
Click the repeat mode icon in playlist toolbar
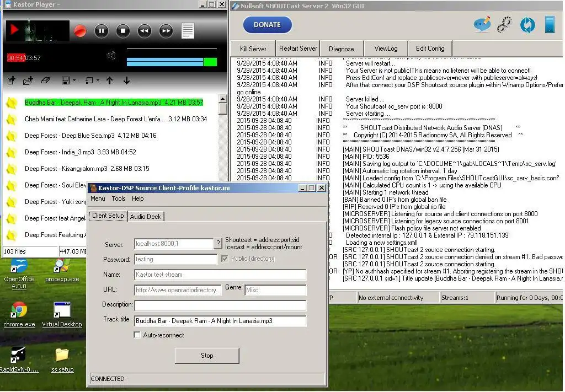click(x=89, y=80)
